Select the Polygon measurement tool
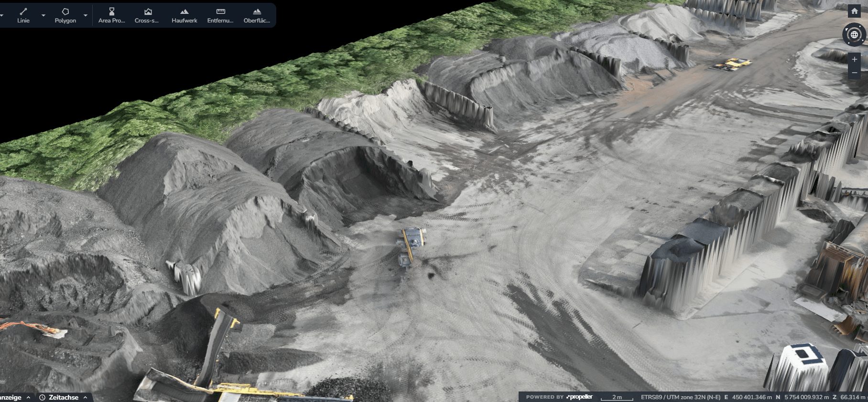Screen dimensions: 868x402 point(65,15)
